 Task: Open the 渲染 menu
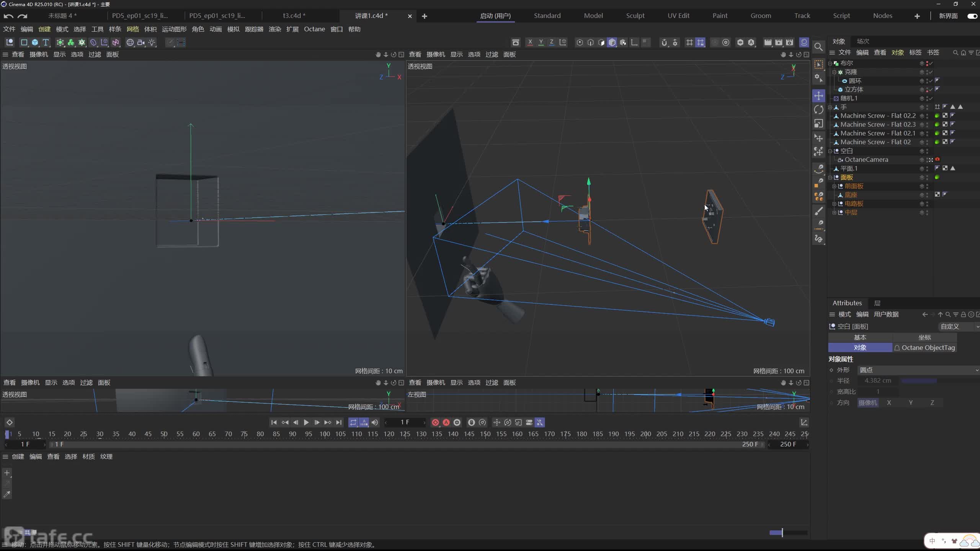pyautogui.click(x=275, y=29)
